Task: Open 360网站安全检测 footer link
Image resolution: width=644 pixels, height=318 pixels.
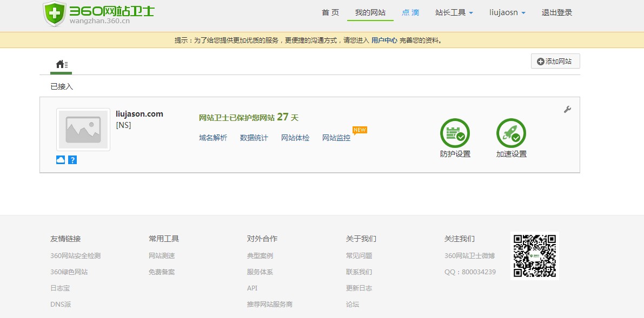Action: (x=76, y=255)
